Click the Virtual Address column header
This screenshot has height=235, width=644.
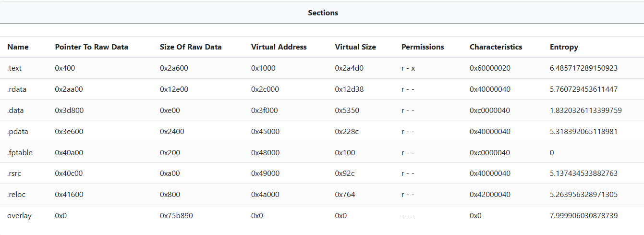[x=279, y=47]
